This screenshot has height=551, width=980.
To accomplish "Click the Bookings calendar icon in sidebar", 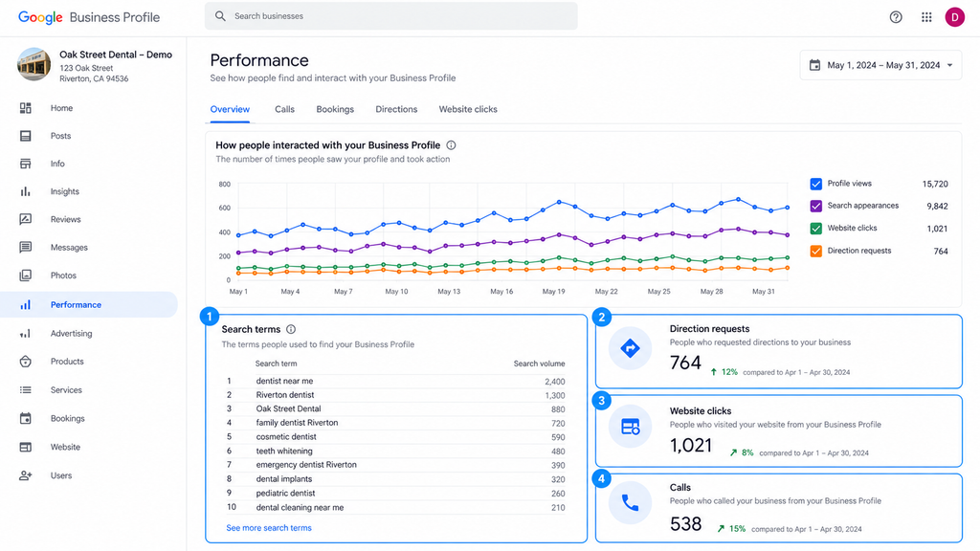I will coord(26,419).
